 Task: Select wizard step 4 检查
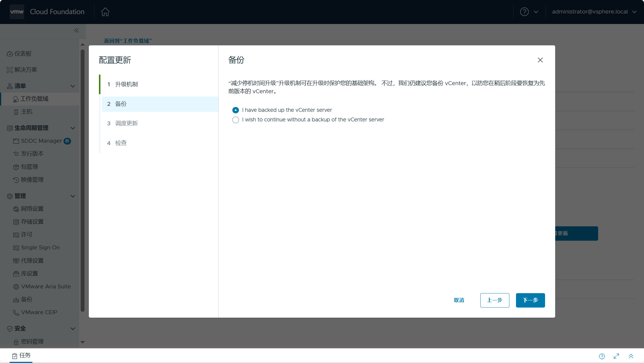click(x=160, y=143)
